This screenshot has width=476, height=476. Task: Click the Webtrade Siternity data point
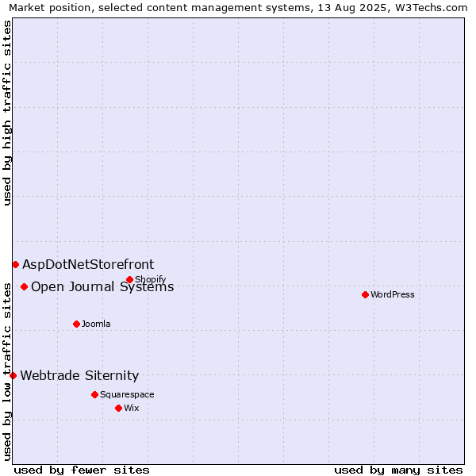13,375
